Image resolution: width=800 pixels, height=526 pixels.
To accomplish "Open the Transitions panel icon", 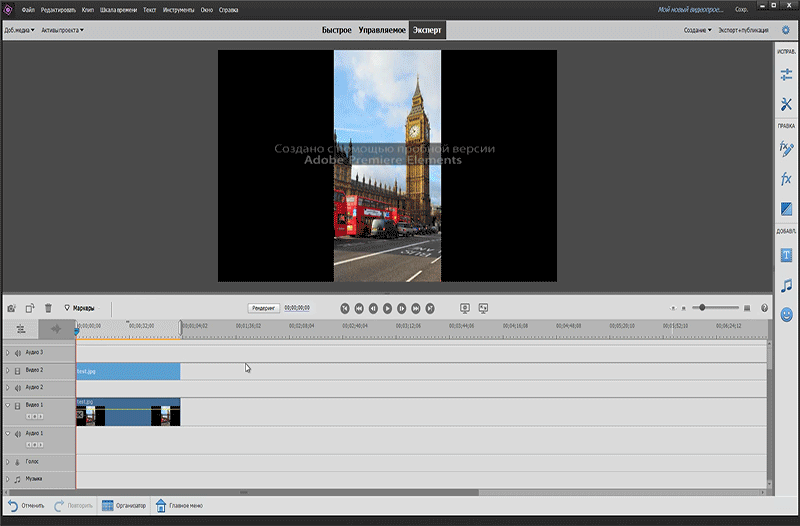I will pos(786,209).
